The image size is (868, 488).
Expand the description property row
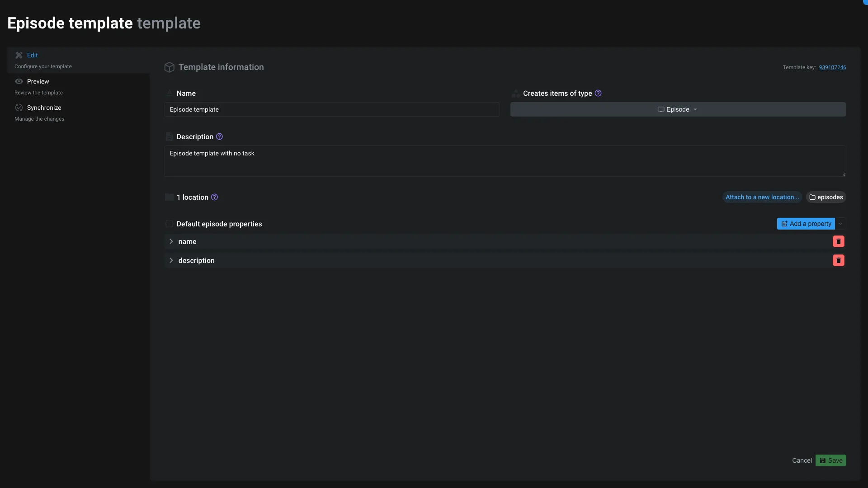[x=171, y=260]
